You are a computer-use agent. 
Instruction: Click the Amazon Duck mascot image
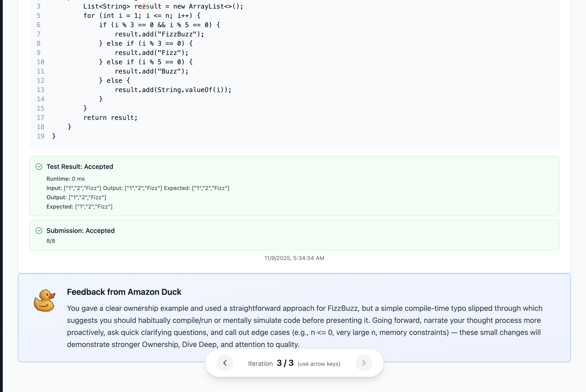pos(45,301)
